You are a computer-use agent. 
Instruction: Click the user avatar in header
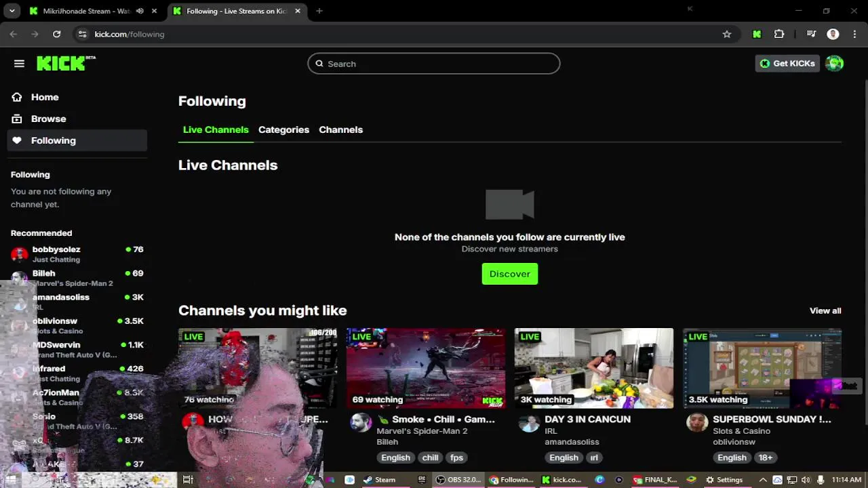(834, 63)
